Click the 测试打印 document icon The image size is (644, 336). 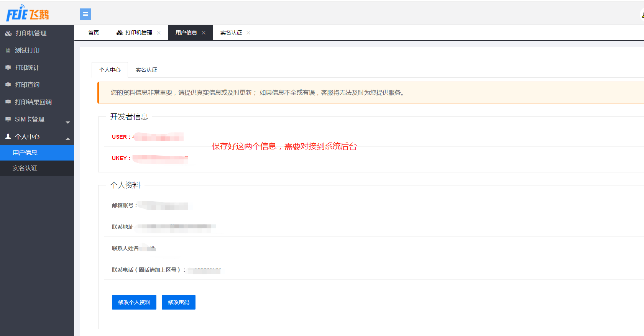(x=8, y=51)
